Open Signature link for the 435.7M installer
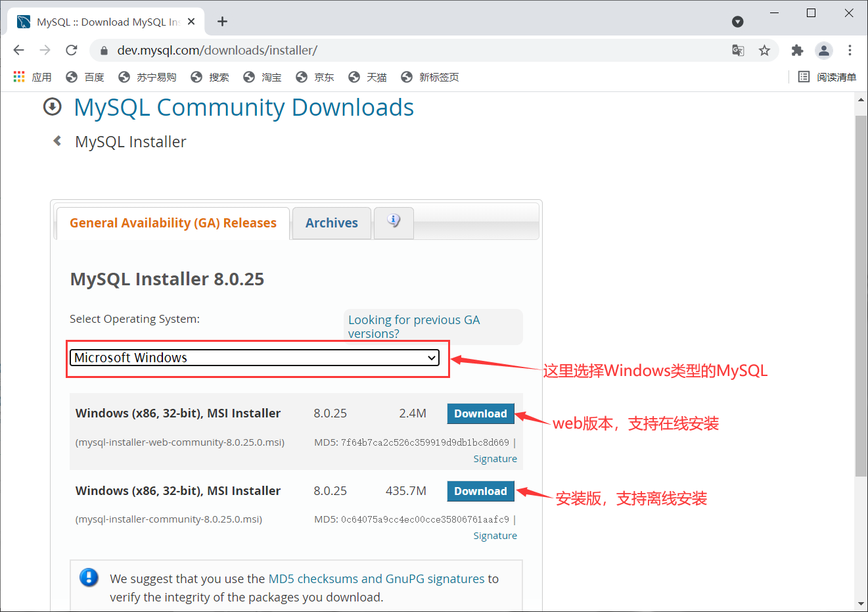The image size is (868, 612). coord(495,536)
